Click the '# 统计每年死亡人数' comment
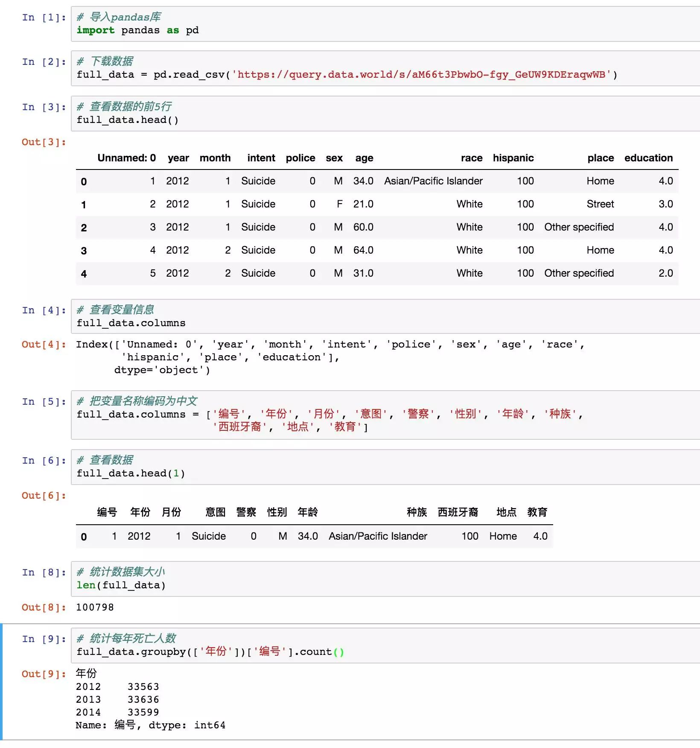Image resolution: width=700 pixels, height=748 pixels. tap(126, 639)
